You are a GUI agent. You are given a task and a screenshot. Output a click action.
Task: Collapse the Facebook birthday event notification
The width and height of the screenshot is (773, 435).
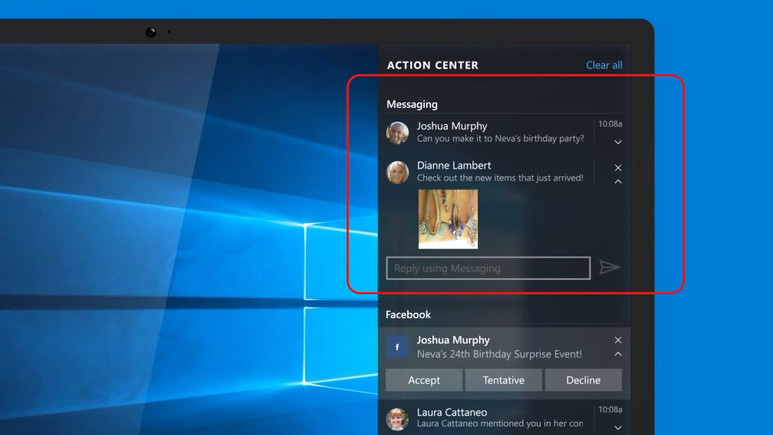[618, 354]
